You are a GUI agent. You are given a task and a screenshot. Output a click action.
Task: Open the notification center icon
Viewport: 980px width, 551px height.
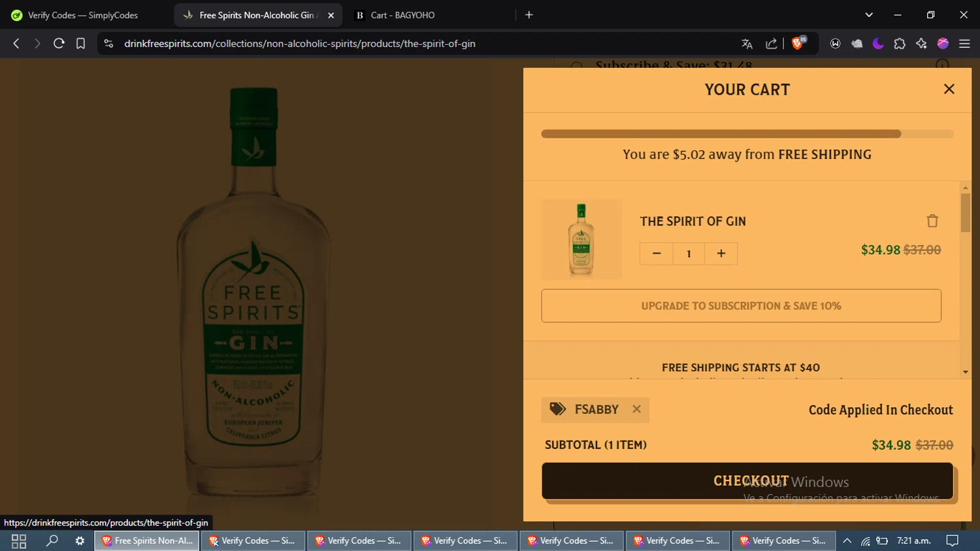click(953, 541)
